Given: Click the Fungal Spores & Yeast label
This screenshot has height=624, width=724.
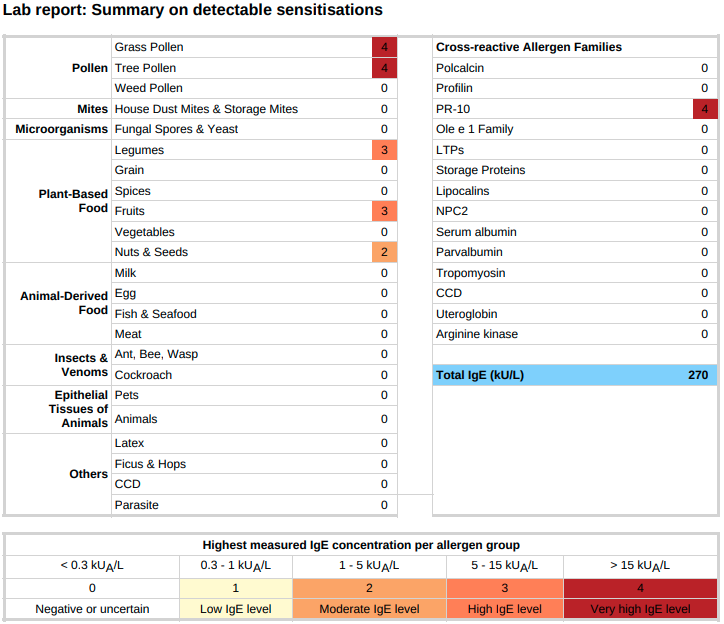Looking at the screenshot, I should [x=176, y=129].
